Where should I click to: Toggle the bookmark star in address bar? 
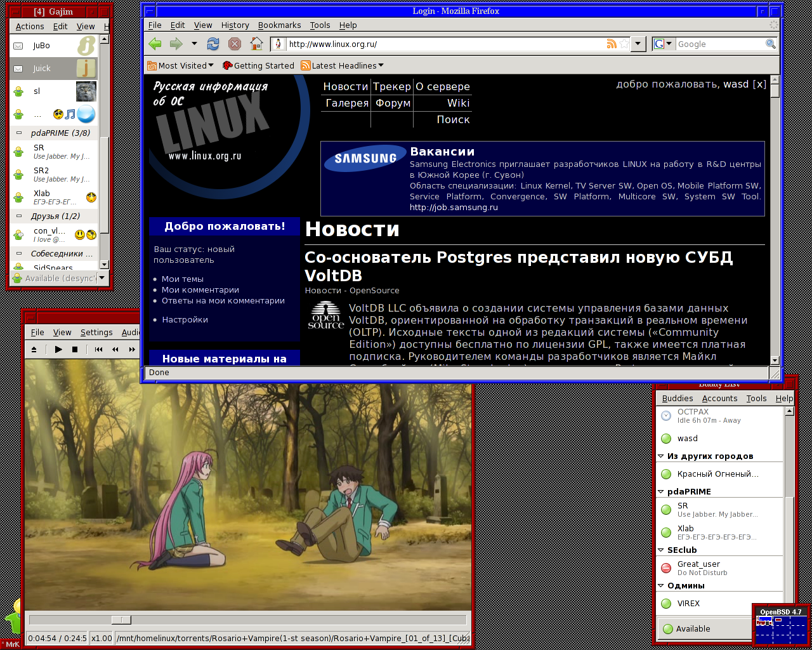pos(625,44)
